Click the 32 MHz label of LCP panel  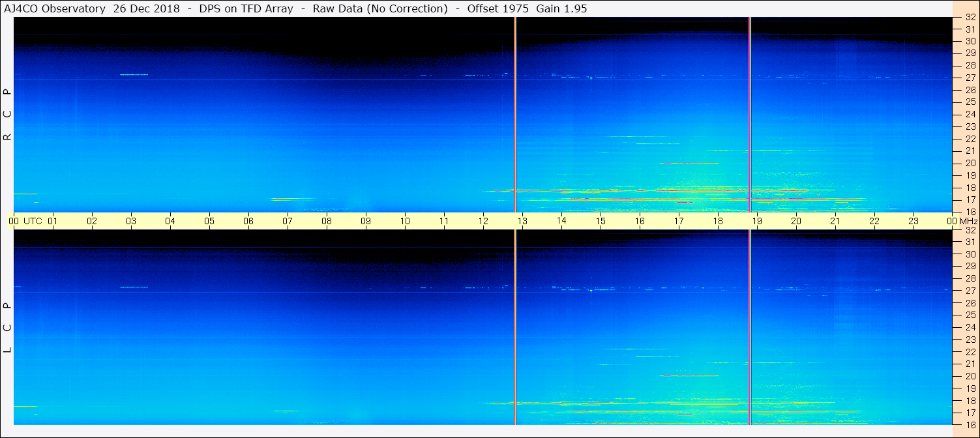click(x=970, y=230)
